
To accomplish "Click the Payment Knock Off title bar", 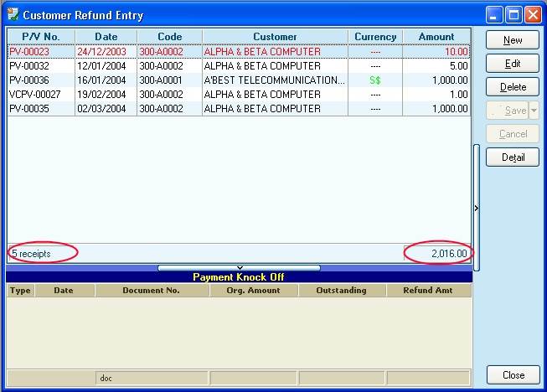I will pyautogui.click(x=239, y=277).
